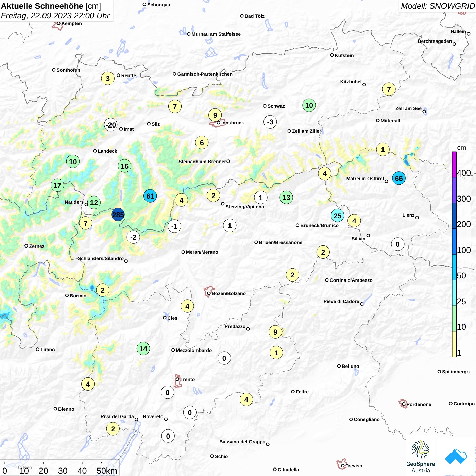Click the purple 300–400 legend swatch

click(454, 190)
